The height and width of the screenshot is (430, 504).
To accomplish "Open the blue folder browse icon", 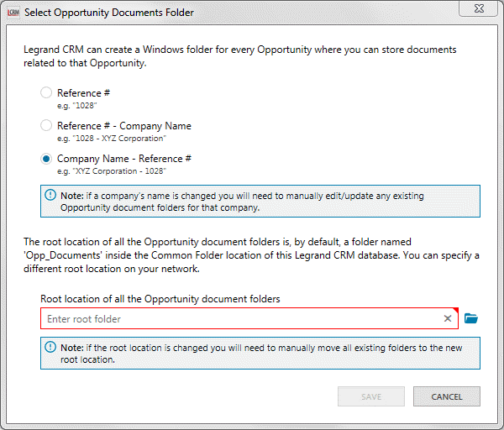I will tap(471, 318).
